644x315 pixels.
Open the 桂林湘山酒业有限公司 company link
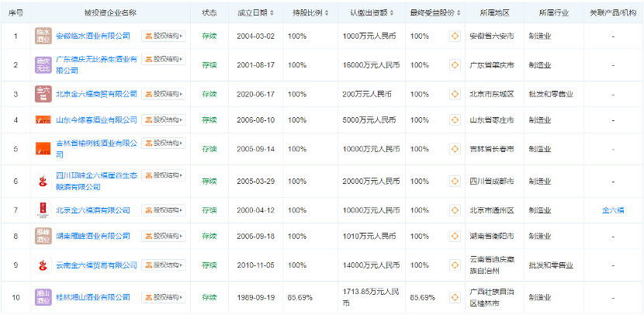pyautogui.click(x=93, y=297)
